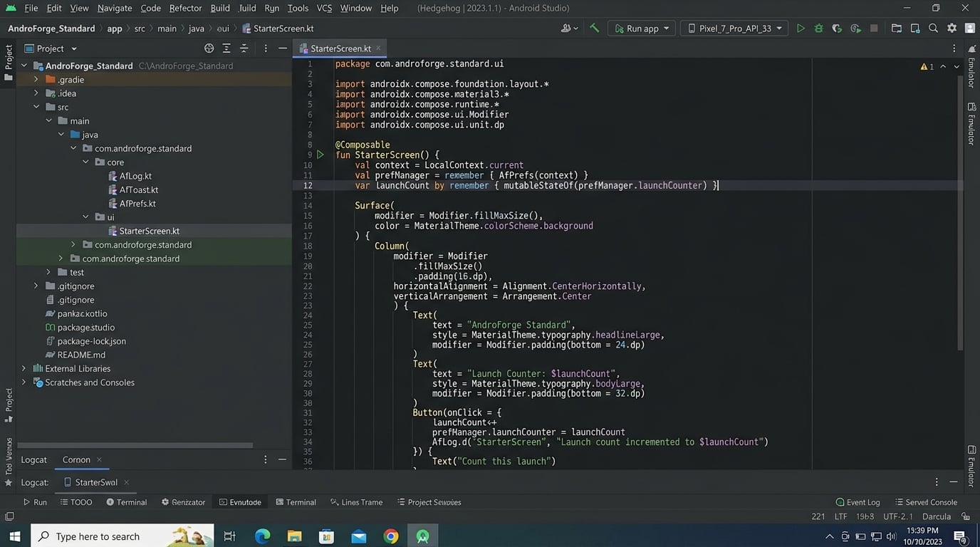Viewport: 980px width, 547px height.
Task: Collapse the java folder
Action: point(61,135)
